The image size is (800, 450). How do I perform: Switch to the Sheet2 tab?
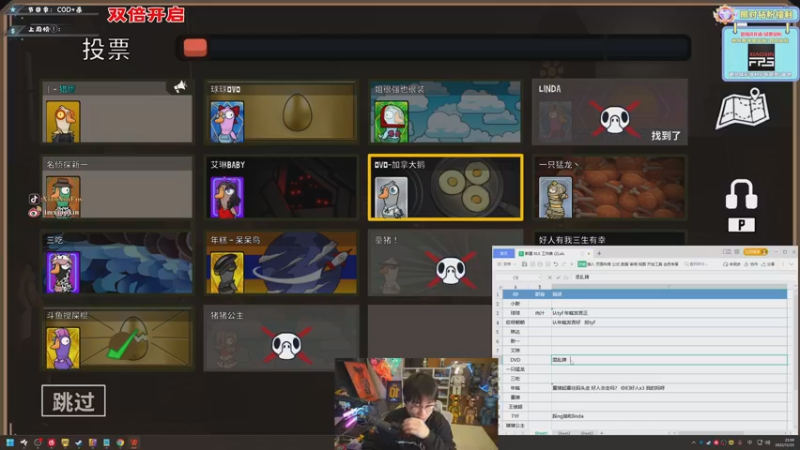[x=564, y=433]
